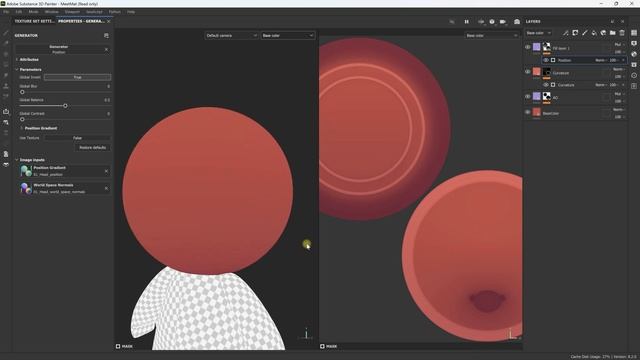Click the Global Balance slider handle
Viewport: 640px width, 360px height.
pos(65,106)
